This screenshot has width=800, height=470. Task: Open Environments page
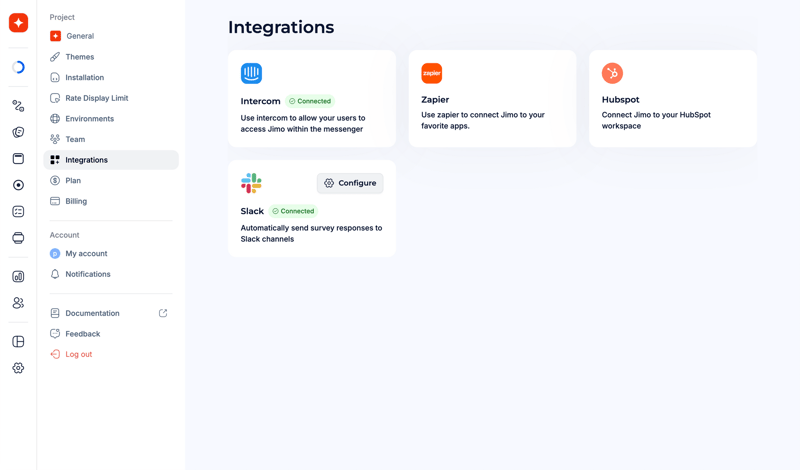click(111, 118)
